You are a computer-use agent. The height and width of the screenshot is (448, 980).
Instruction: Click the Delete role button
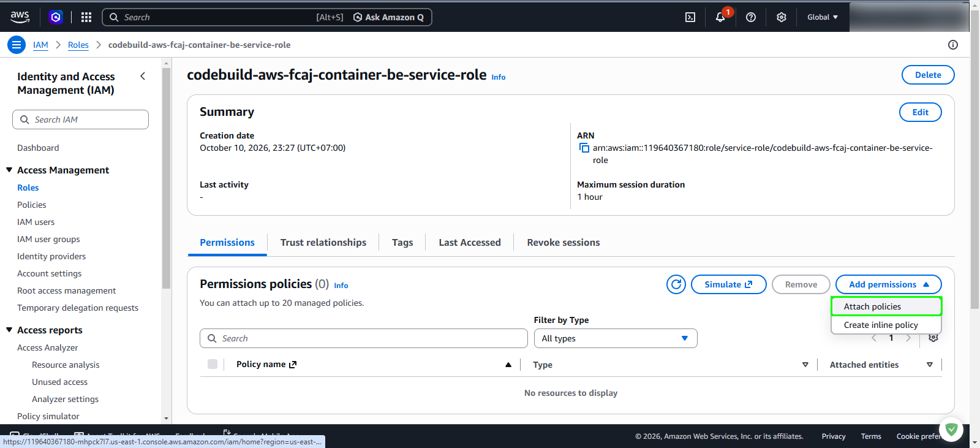928,75
